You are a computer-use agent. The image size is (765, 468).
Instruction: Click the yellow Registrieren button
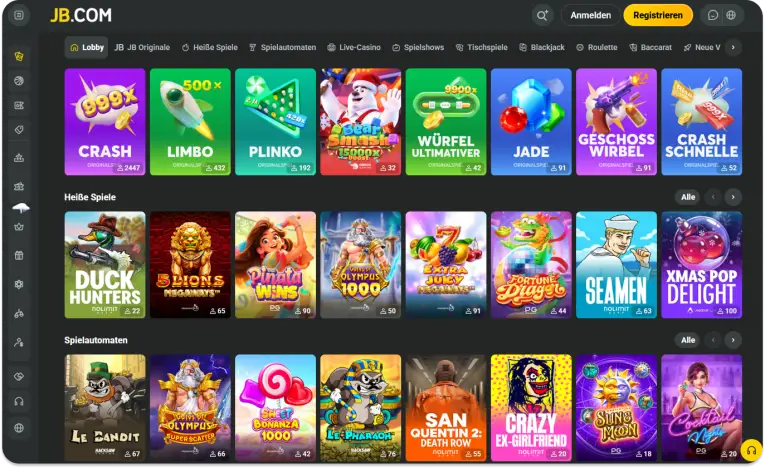click(658, 16)
